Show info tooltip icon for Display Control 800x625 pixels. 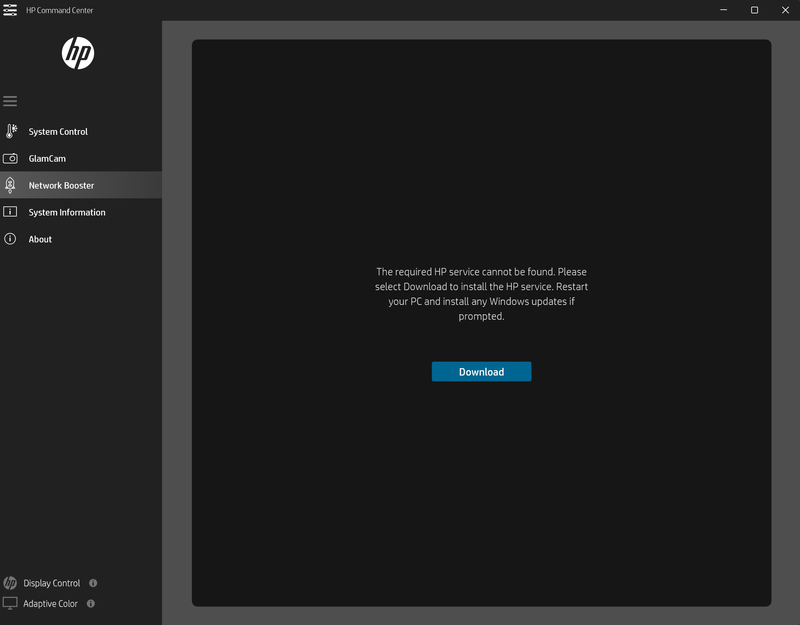93,583
